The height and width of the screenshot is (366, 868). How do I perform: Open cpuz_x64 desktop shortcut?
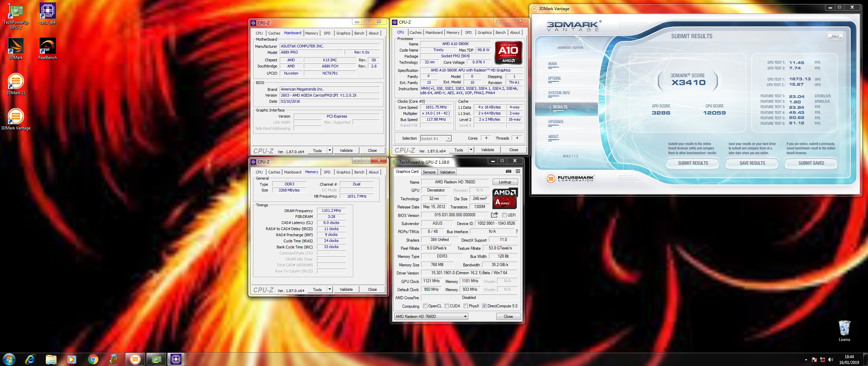coord(47,14)
